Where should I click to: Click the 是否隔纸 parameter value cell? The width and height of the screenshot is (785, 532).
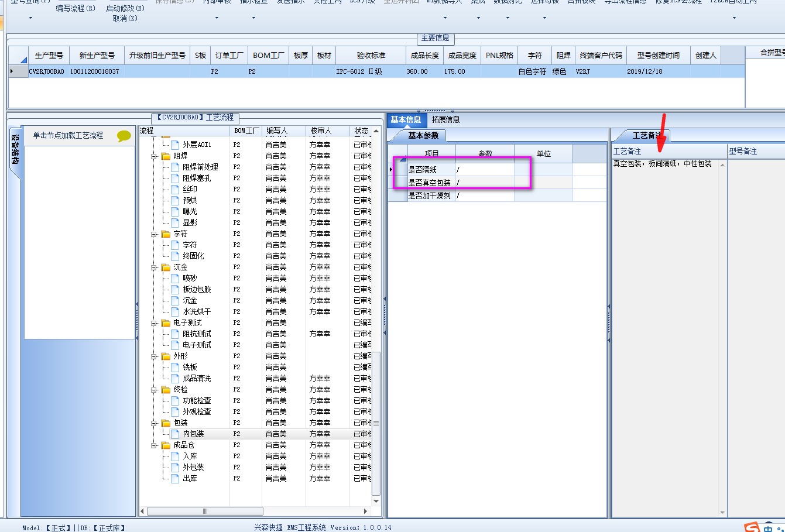(485, 170)
